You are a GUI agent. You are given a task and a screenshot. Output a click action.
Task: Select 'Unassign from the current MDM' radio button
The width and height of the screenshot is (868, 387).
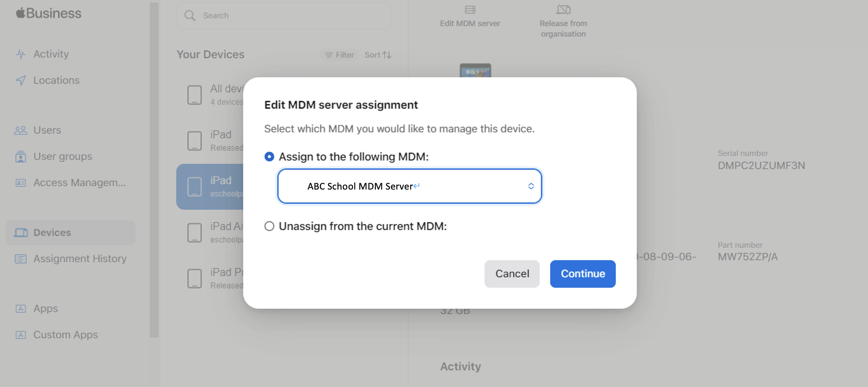coord(269,226)
